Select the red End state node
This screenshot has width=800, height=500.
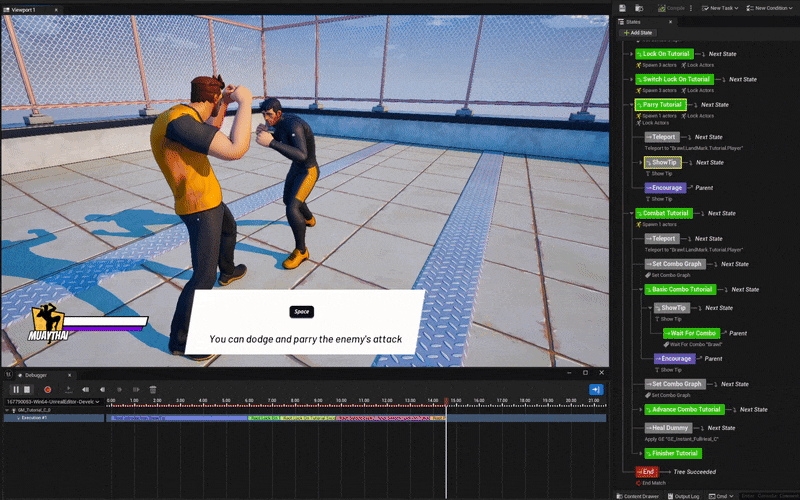[x=647, y=472]
